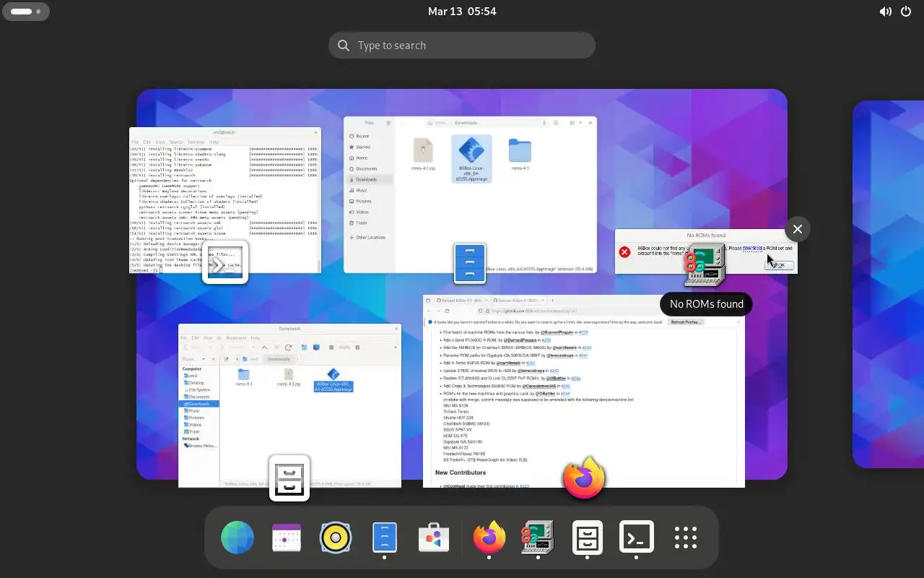Activate the Firefox window with GitHub release notes
This screenshot has height=578, width=924.
[x=584, y=391]
